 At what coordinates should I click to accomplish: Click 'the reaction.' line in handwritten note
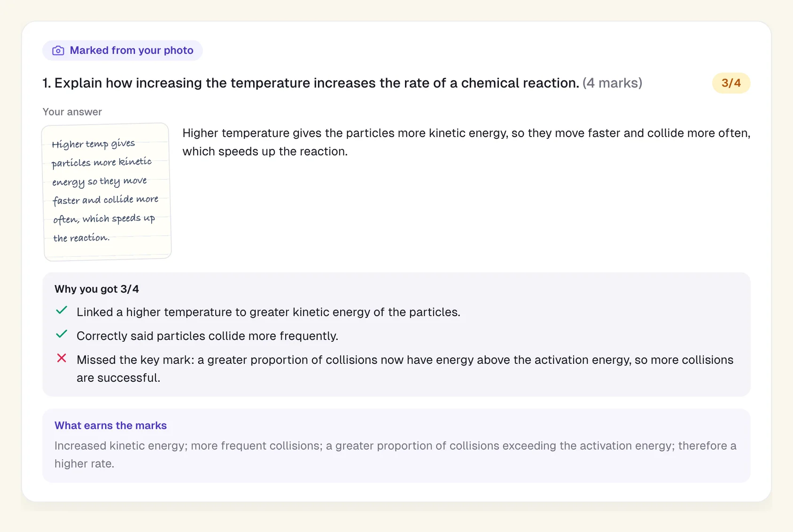[x=81, y=238]
